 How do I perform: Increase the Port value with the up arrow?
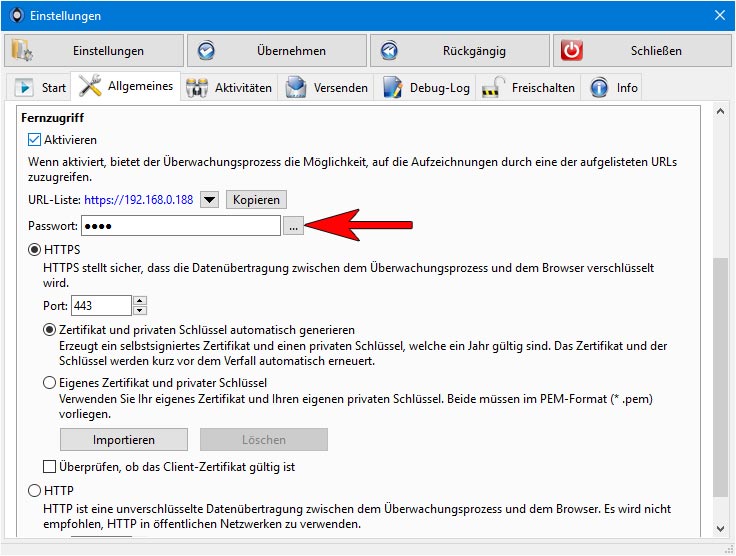pyautogui.click(x=140, y=301)
